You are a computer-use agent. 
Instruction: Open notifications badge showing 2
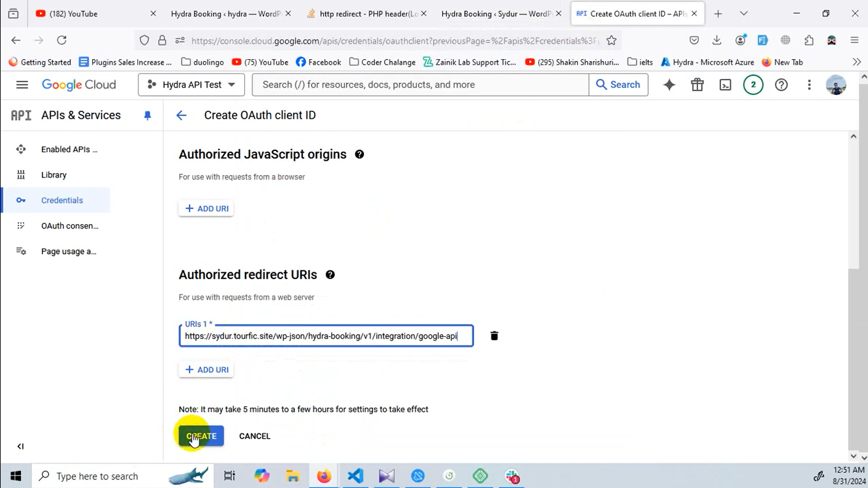753,85
